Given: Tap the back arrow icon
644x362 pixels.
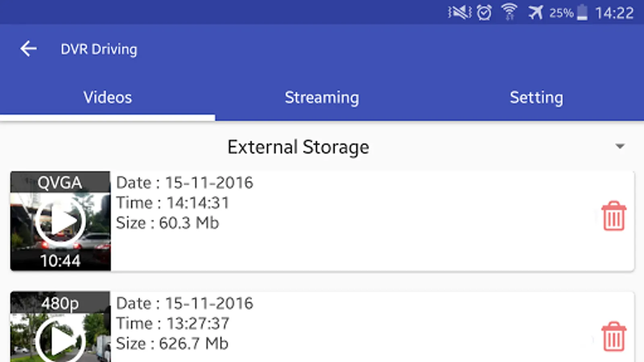Looking at the screenshot, I should pos(29,49).
